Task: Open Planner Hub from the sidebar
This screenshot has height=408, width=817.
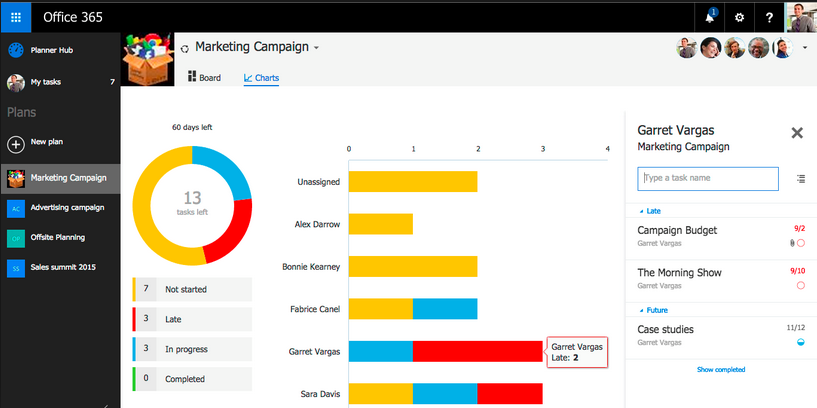Action: coord(50,50)
